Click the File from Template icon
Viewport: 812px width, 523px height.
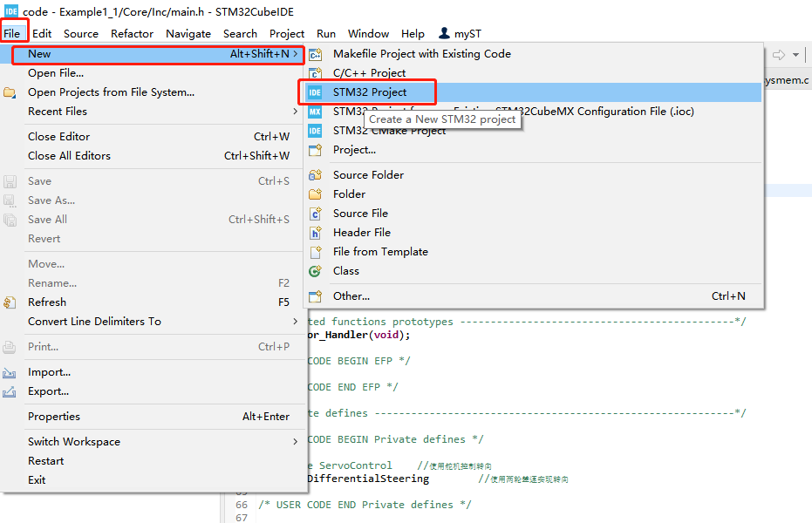coord(316,252)
